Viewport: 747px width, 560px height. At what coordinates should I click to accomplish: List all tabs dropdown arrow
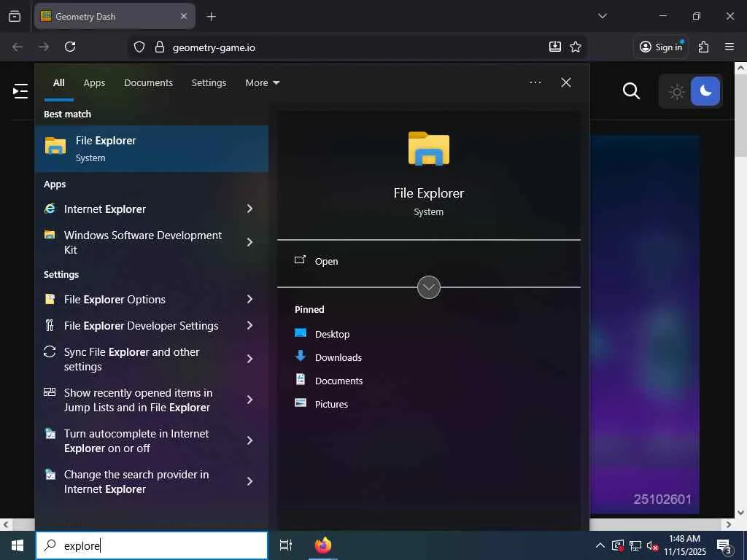click(603, 16)
